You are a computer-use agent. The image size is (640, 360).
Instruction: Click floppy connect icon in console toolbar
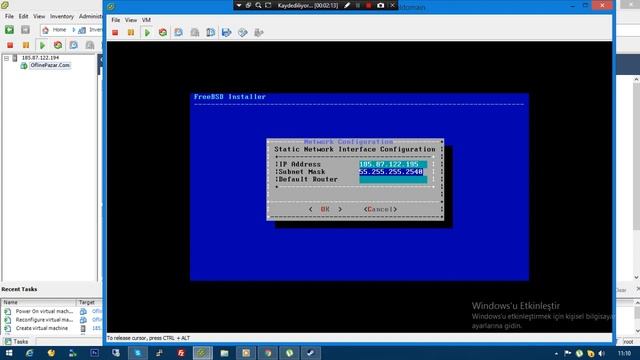click(227, 33)
